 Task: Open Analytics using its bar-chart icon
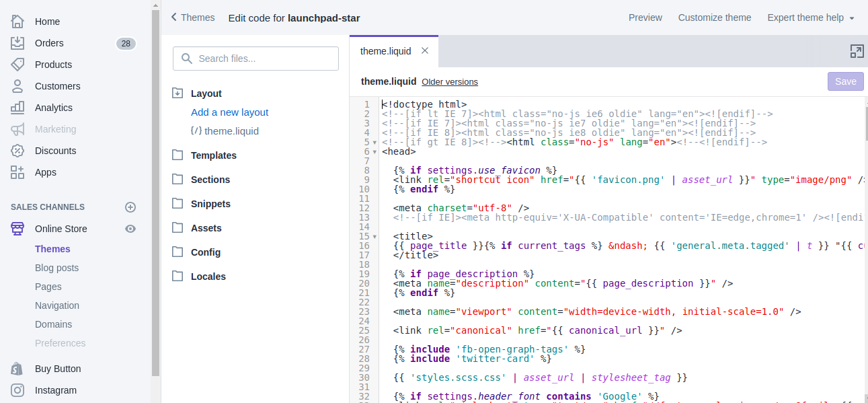click(x=18, y=107)
